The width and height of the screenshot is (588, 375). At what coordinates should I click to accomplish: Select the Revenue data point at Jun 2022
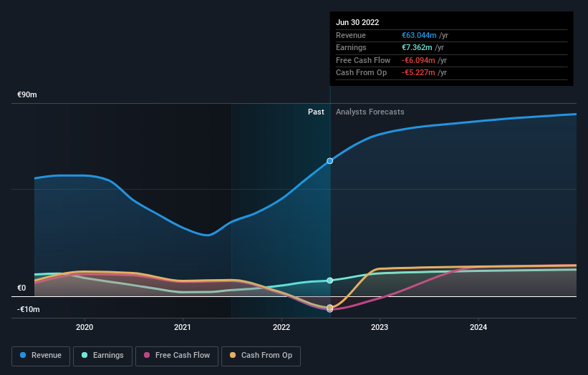[329, 161]
